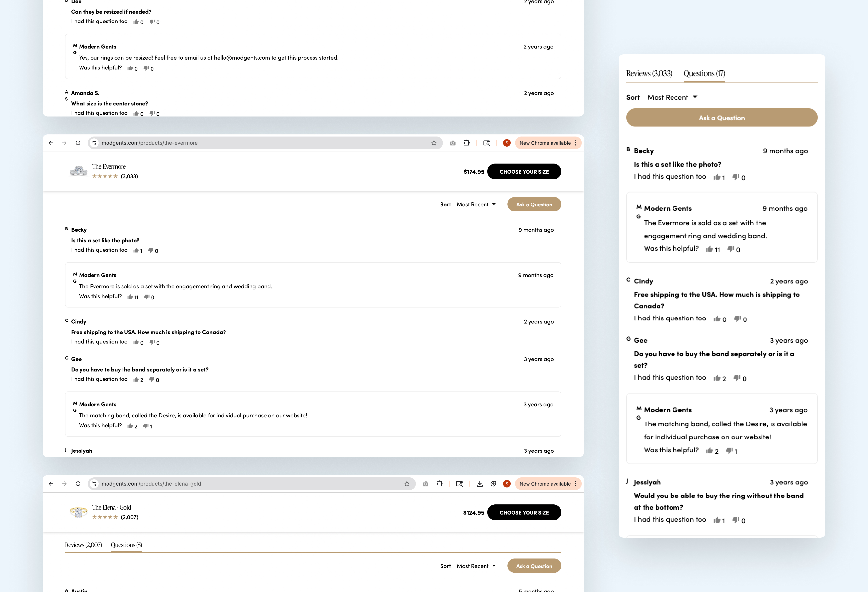Upvote Evermore set answer with 11 likes
The image size is (868, 592).
pyautogui.click(x=130, y=297)
